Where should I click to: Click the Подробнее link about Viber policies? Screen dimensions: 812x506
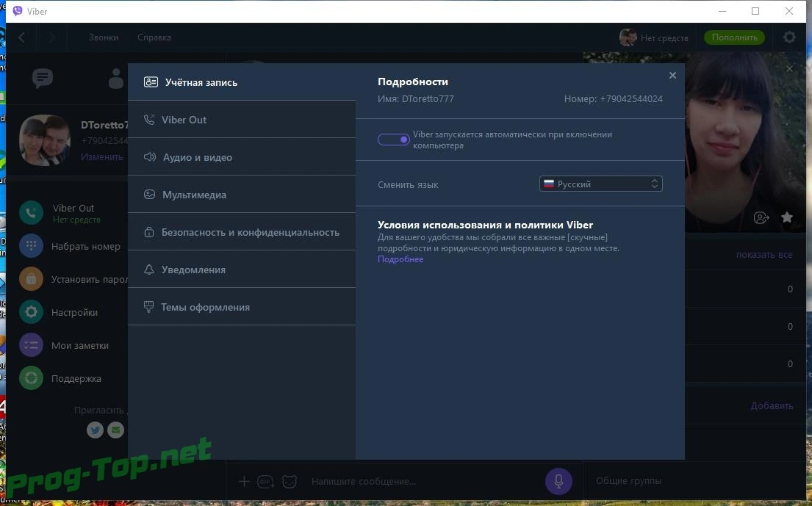tap(400, 259)
